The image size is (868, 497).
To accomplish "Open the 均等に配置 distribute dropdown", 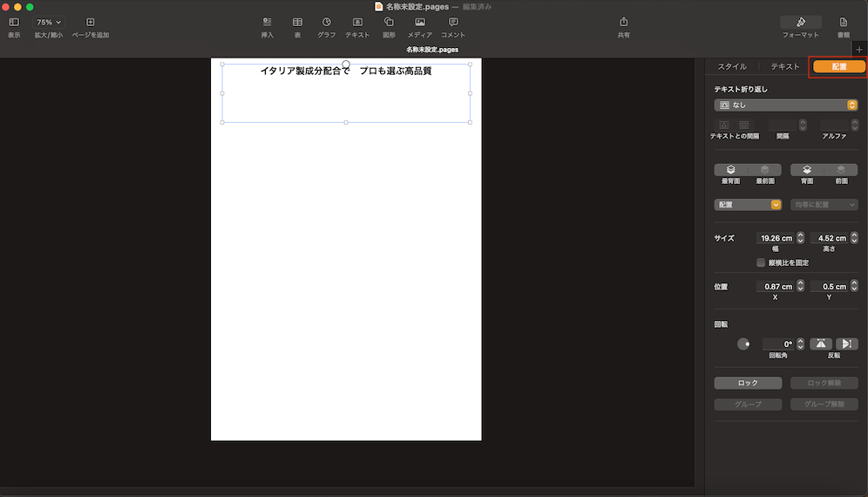I will [x=824, y=204].
